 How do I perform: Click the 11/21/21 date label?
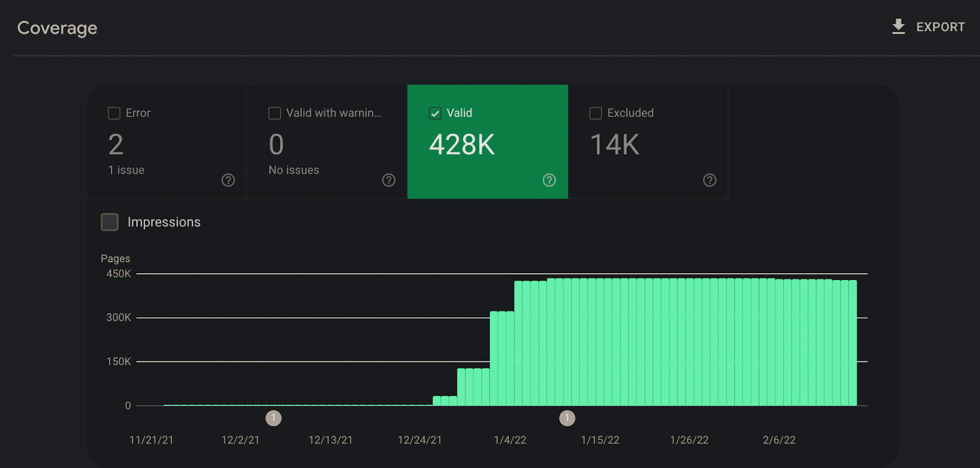click(151, 440)
